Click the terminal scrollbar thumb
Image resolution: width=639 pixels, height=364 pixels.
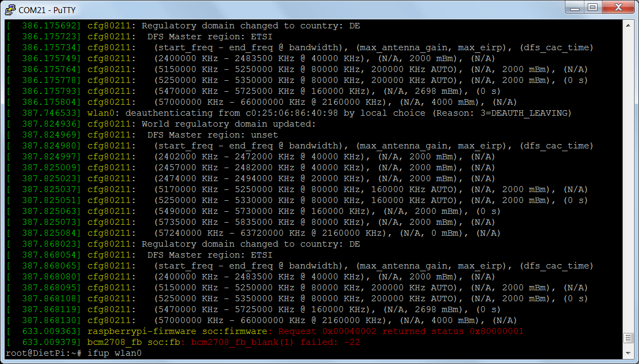coord(628,338)
